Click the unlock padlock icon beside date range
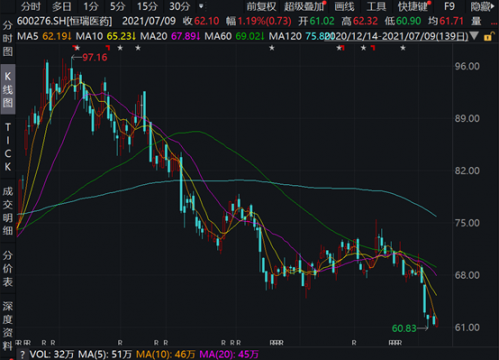Image resolution: width=499 pixels, height=360 pixels. click(488, 36)
